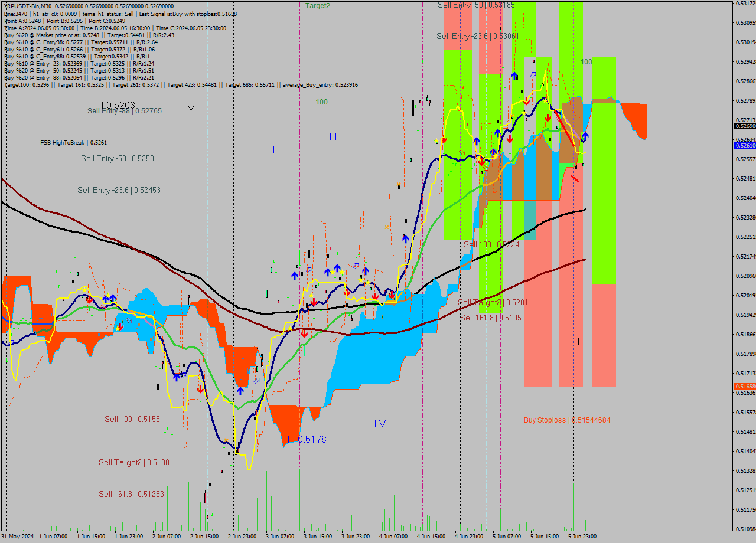Viewport: 756px width, 543px height.
Task: Select the 'Sell Entry -23.6 | 0.53061' label
Action: point(478,36)
